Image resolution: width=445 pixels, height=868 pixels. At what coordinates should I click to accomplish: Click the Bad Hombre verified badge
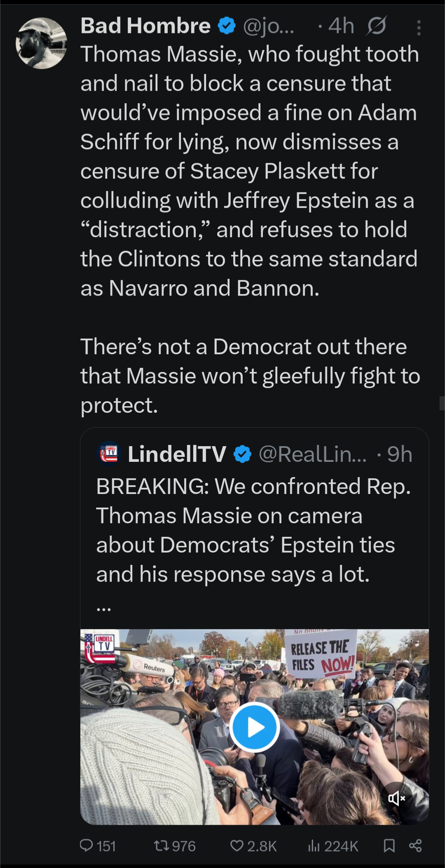pos(227,26)
